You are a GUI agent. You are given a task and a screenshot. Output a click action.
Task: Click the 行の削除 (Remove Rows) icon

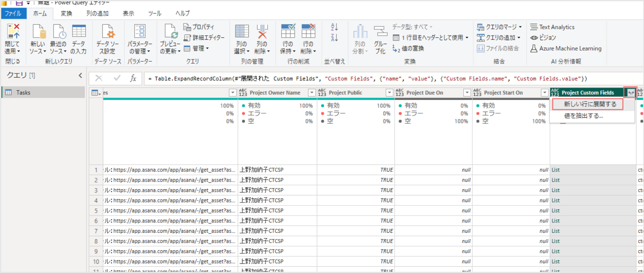pos(308,31)
